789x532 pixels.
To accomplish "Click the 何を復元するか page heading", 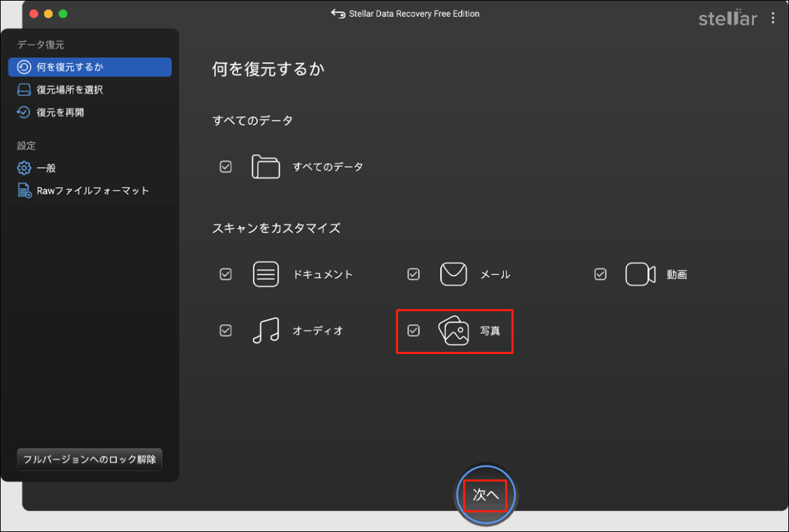I will (268, 69).
